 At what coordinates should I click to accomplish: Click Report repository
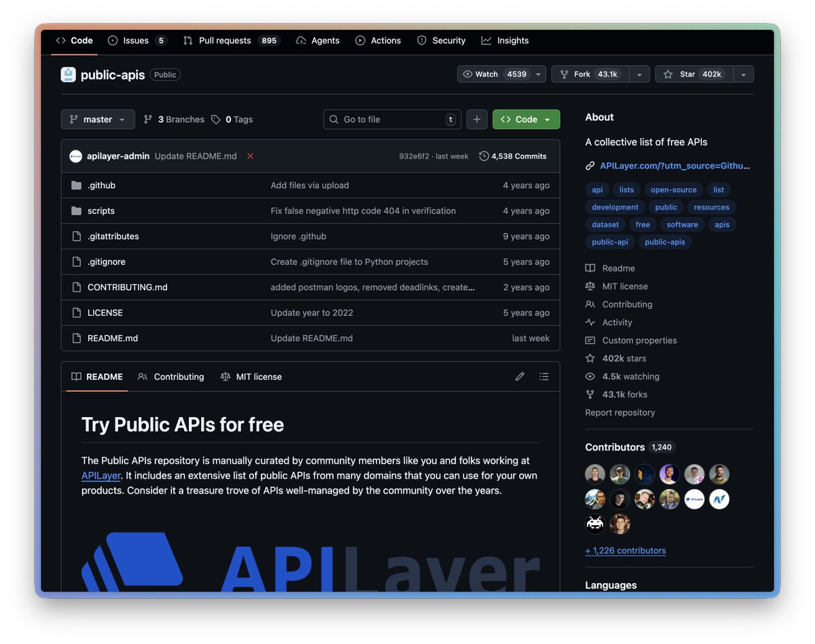620,413
